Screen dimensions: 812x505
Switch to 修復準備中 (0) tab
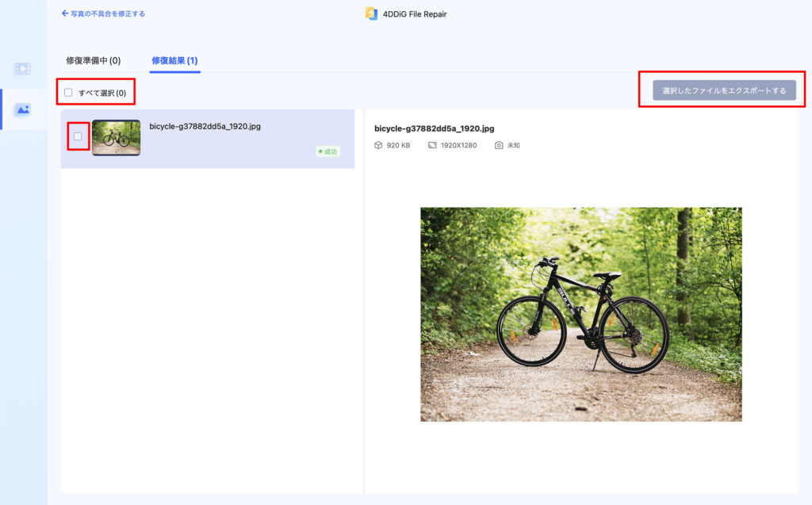click(94, 60)
